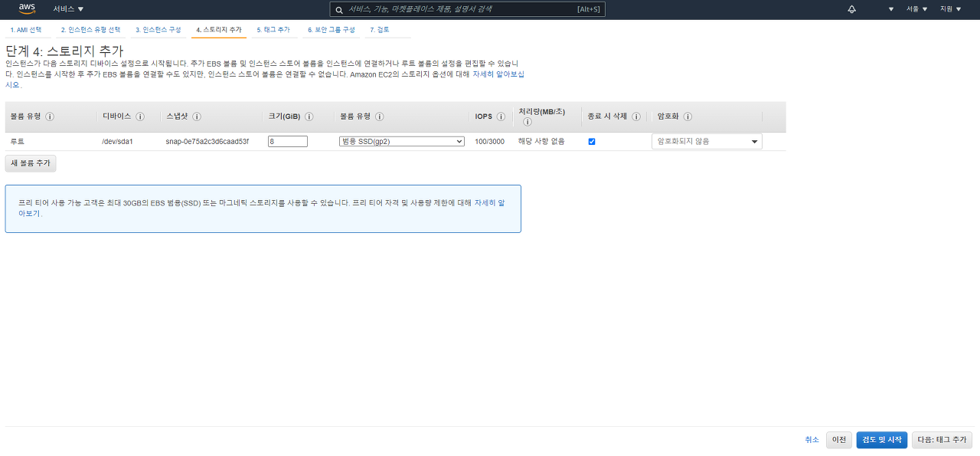Open the 암호화되지 않음 encryption dropdown
The height and width of the screenshot is (456, 980).
pos(707,142)
